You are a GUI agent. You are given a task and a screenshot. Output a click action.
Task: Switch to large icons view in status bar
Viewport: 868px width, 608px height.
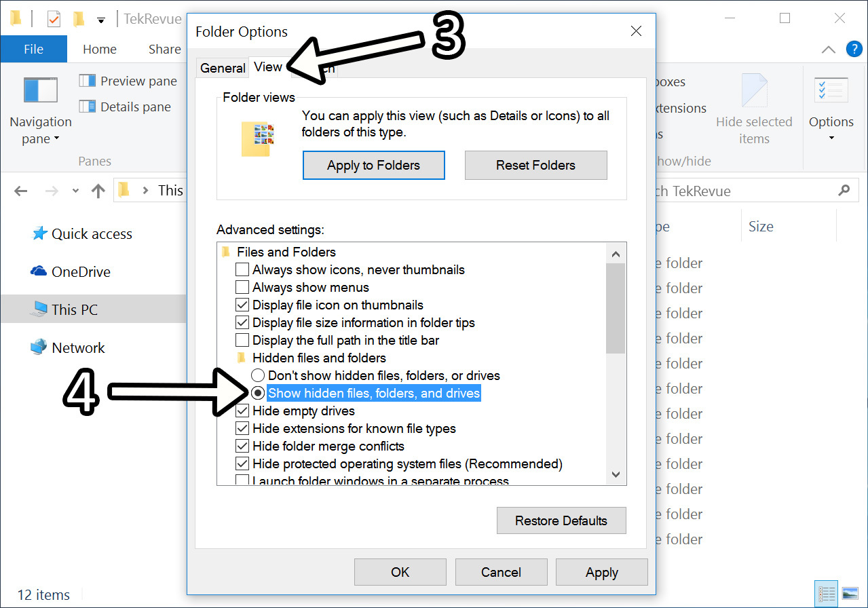(849, 594)
